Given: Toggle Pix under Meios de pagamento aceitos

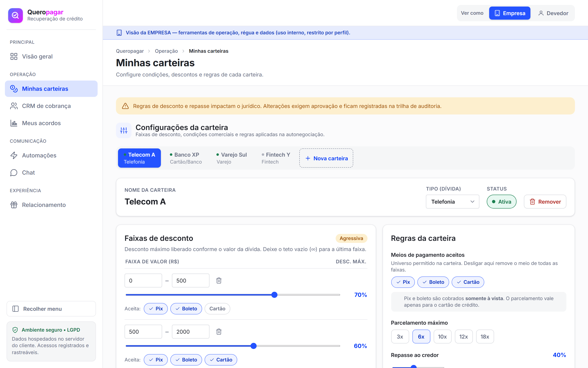Looking at the screenshot, I should coord(403,282).
